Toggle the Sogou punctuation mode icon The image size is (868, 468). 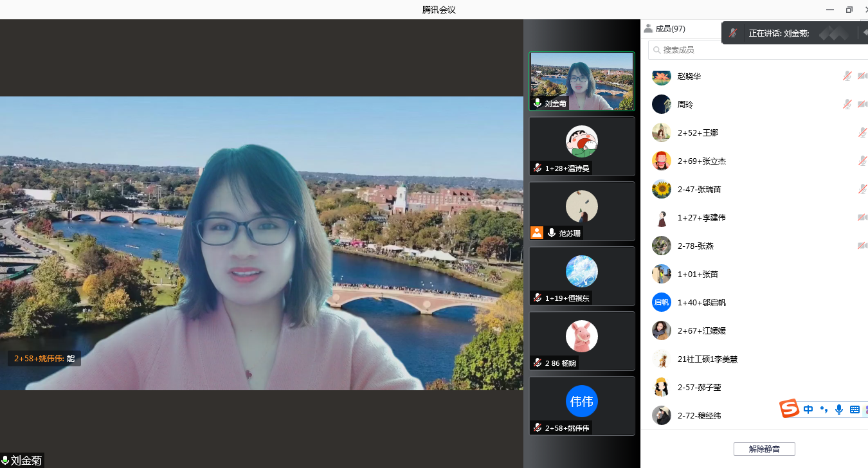(824, 410)
